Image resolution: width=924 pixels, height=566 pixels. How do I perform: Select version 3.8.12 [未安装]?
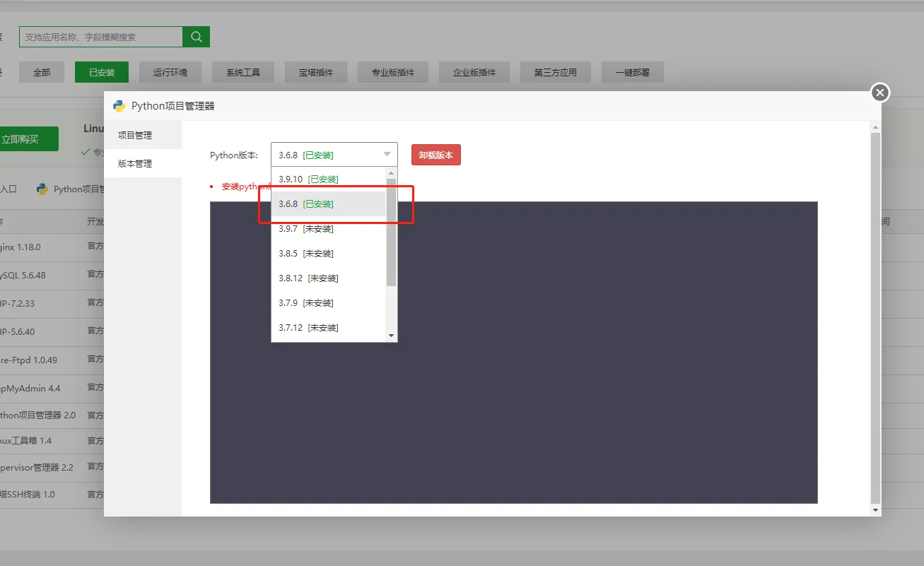(329, 278)
